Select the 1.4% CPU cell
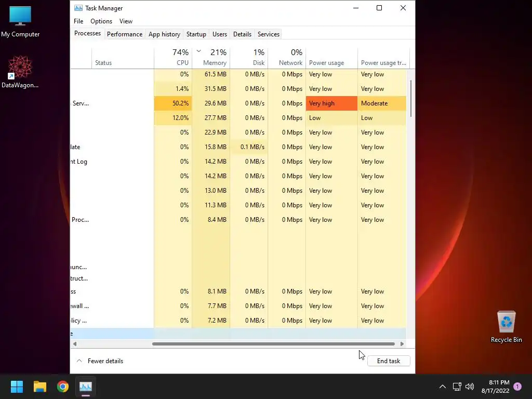This screenshot has height=399, width=532. tap(173, 89)
